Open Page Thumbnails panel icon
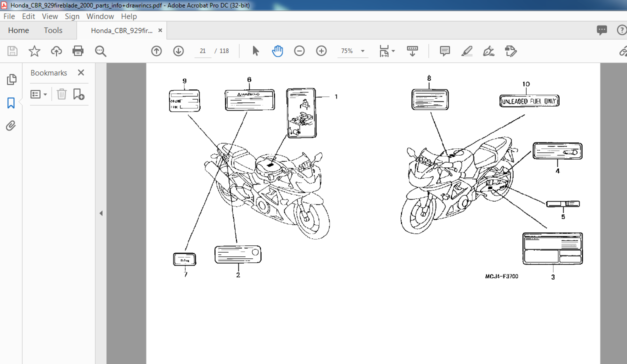Viewport: 627px width, 364px height. coord(11,79)
